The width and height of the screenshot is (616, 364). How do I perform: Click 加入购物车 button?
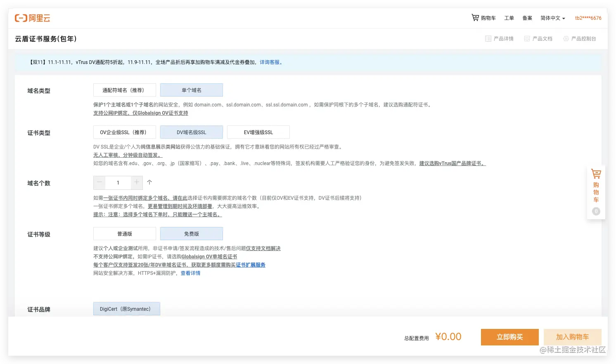(x=573, y=337)
